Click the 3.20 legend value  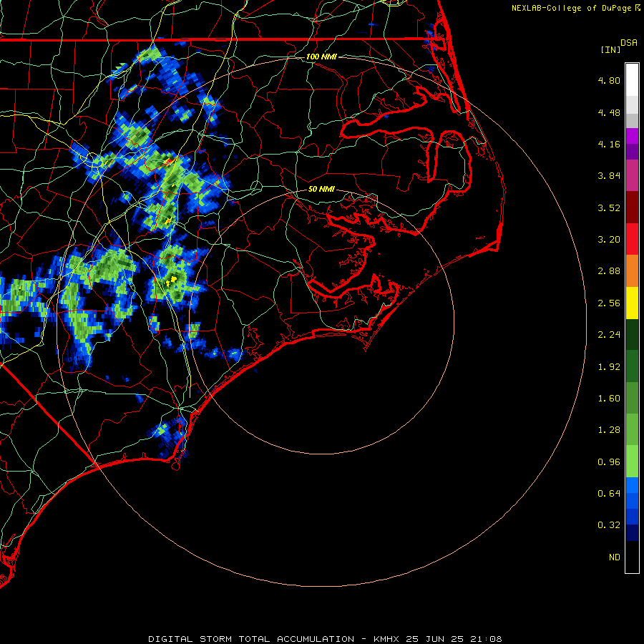609,240
